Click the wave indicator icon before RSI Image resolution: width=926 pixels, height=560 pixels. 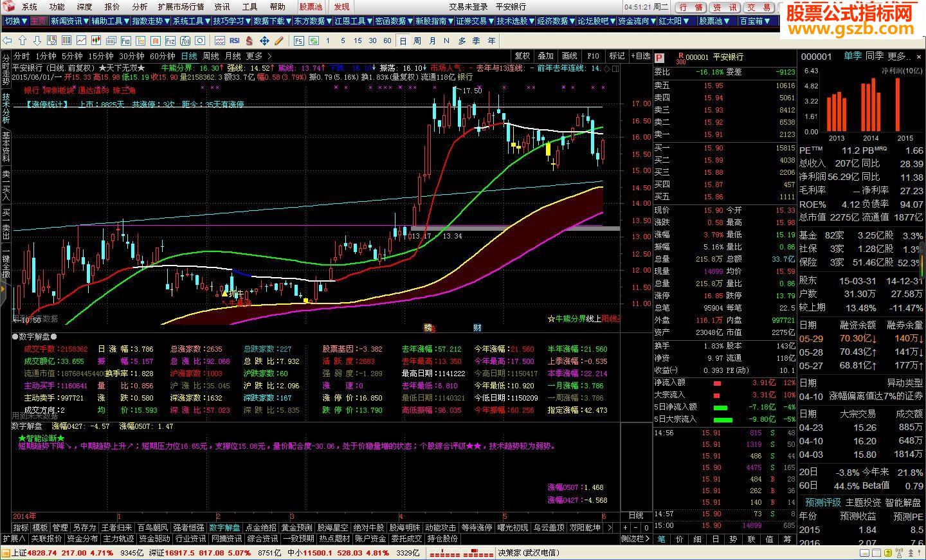219,41
